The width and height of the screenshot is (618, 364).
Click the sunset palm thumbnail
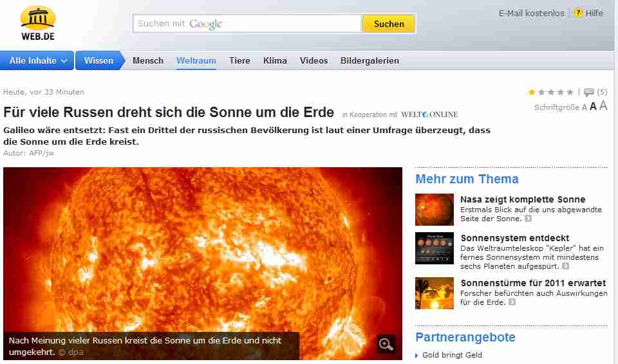coord(435,293)
